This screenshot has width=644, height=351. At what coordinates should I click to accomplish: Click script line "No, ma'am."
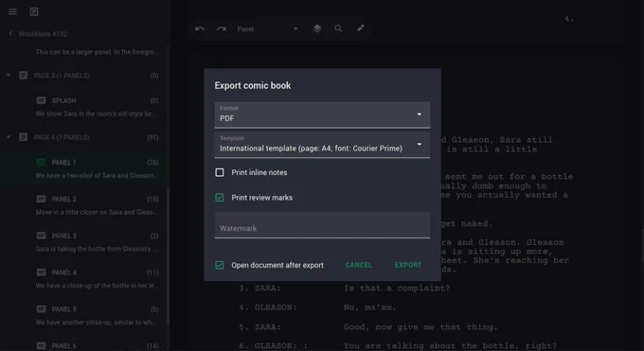pyautogui.click(x=369, y=307)
